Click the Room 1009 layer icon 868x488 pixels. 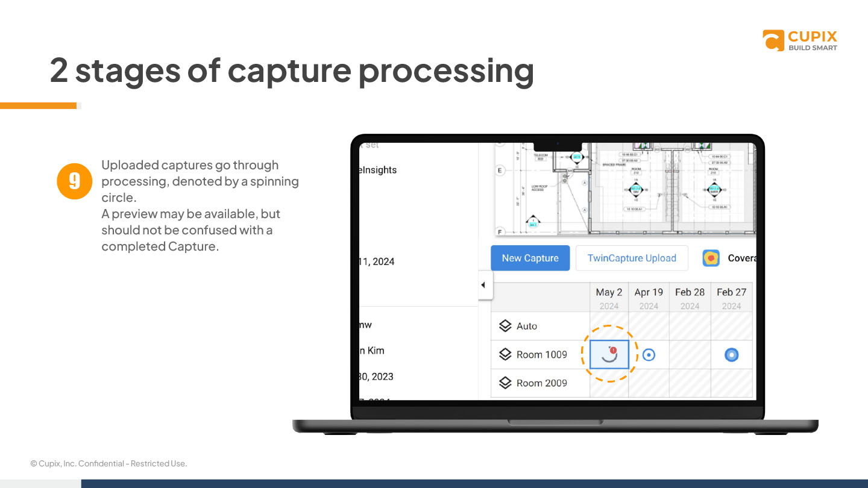tap(505, 354)
